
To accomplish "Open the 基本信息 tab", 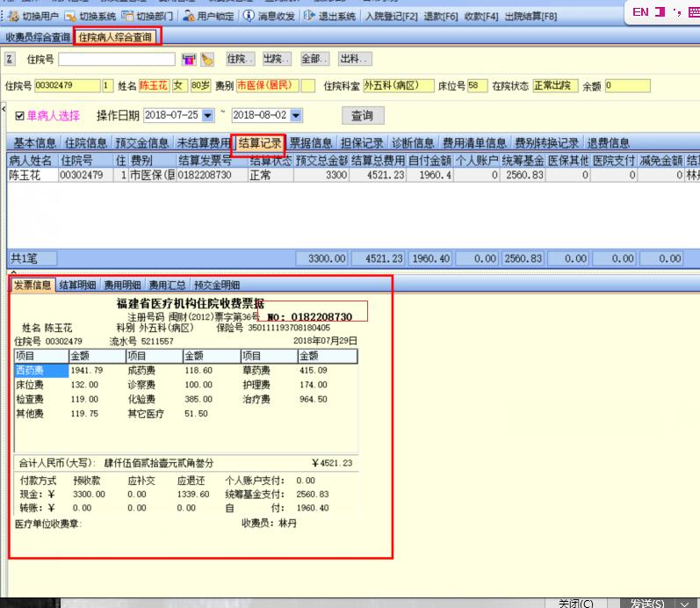I will (34, 143).
